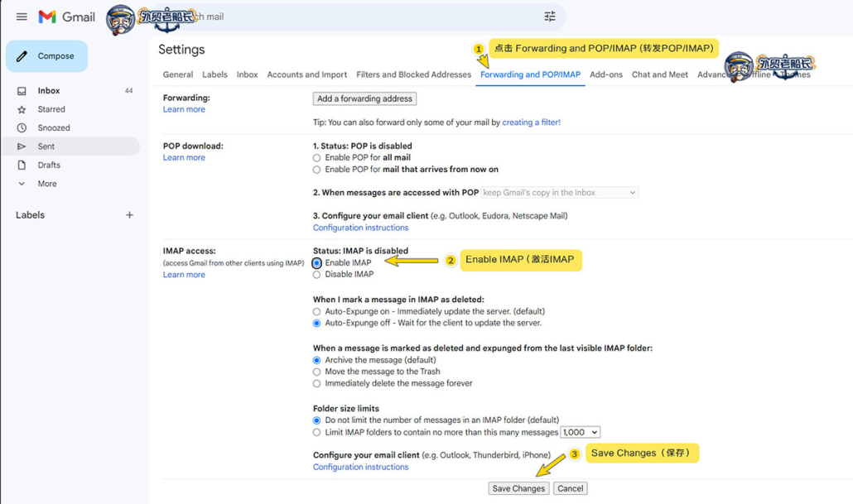The image size is (853, 504).
Task: Open the Chat and Meet tab
Action: (660, 74)
